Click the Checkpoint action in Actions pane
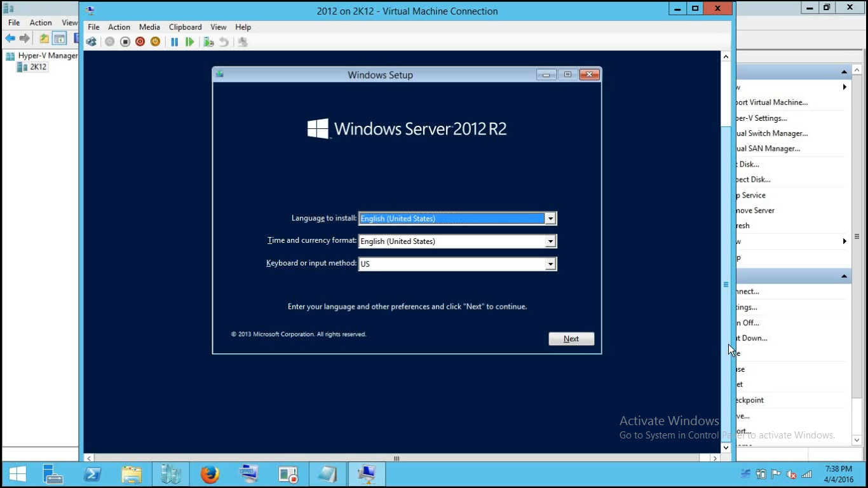This screenshot has width=868, height=488. coord(750,400)
